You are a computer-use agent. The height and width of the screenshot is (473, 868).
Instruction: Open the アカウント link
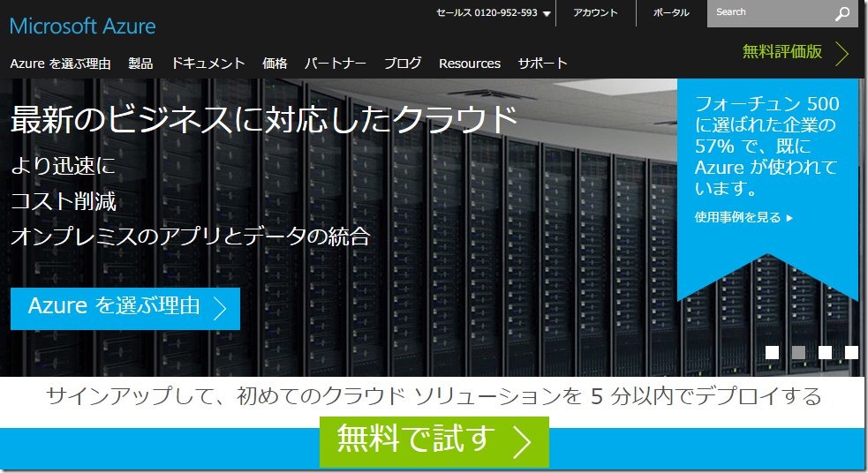coord(595,12)
